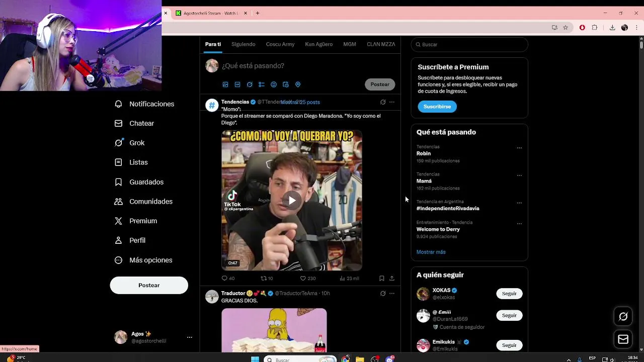The width and height of the screenshot is (644, 362).
Task: Open Discord from the taskbar
Action: pyautogui.click(x=390, y=359)
